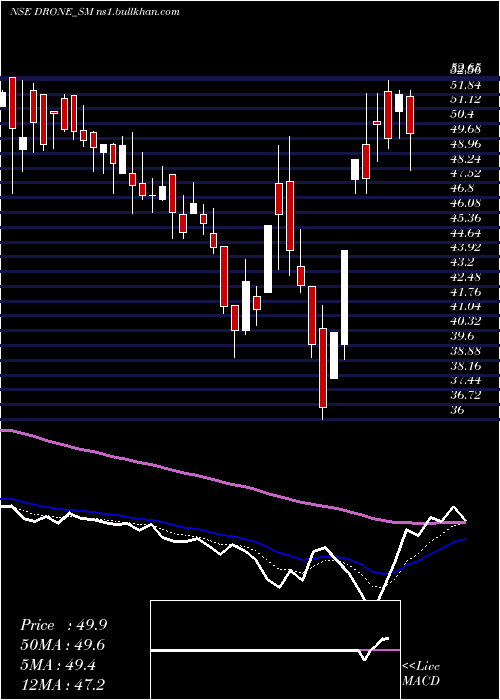Click the 39.6 price axis label
Image resolution: width=500 pixels, height=700 pixels.
[x=462, y=336]
